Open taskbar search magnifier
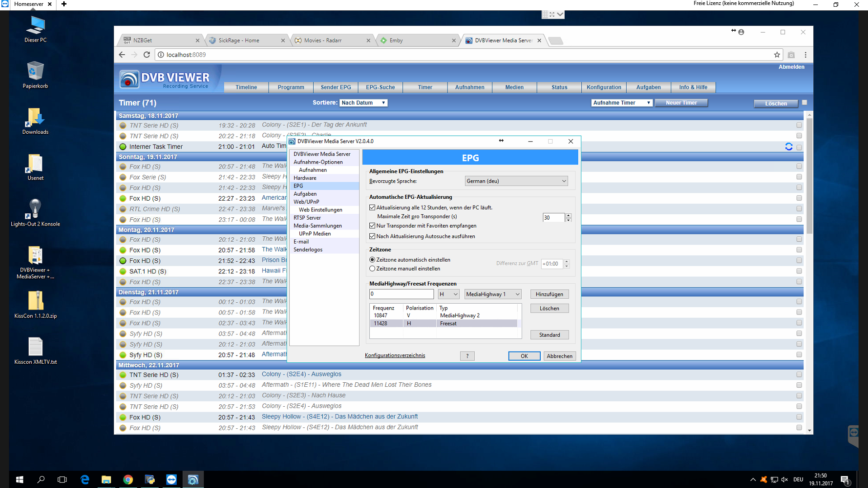 click(x=41, y=479)
